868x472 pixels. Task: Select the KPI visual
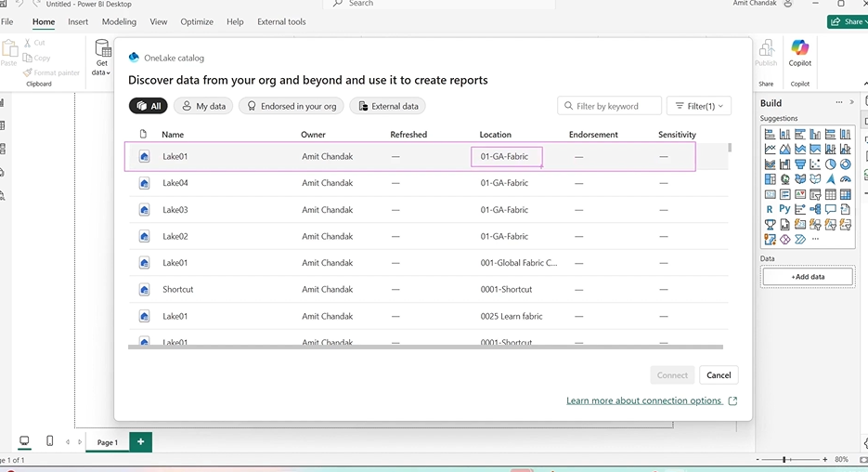click(x=800, y=194)
